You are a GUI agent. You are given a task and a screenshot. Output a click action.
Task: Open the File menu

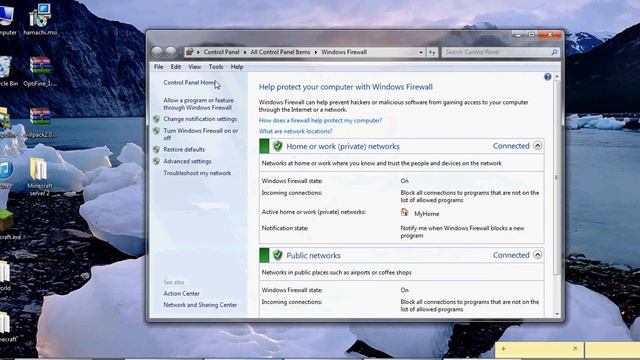[x=158, y=67]
